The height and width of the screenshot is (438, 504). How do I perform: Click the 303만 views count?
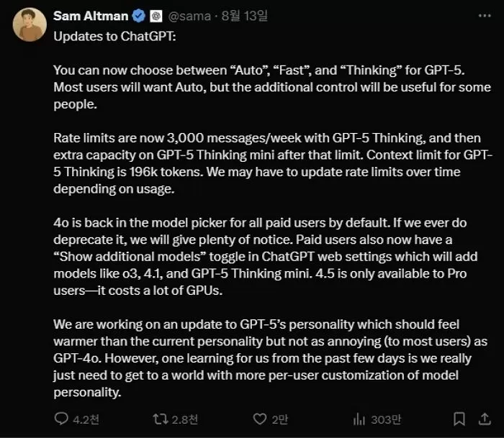tap(386, 419)
